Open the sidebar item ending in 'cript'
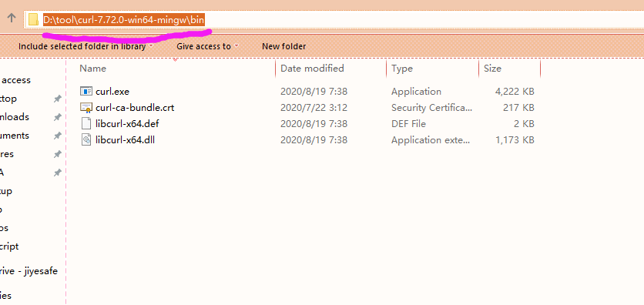Screen dimensions: 644x305 (9, 246)
